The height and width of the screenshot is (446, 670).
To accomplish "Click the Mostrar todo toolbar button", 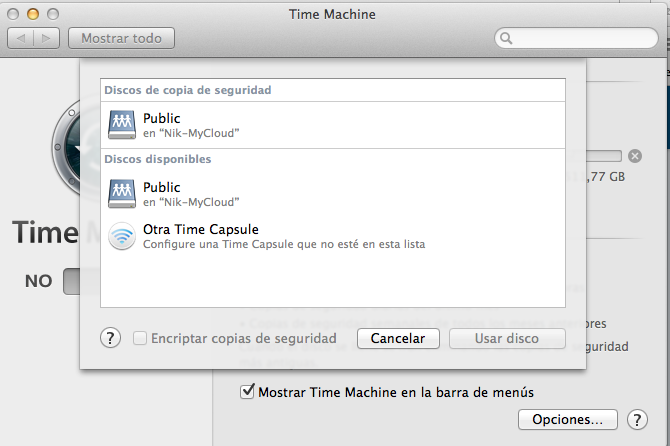I will pos(121,39).
